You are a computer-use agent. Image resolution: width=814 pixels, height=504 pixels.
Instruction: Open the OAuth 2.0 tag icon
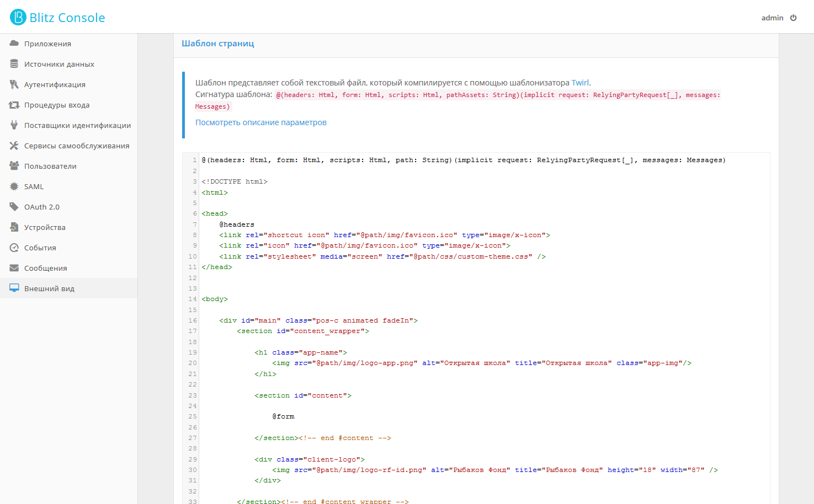[14, 207]
